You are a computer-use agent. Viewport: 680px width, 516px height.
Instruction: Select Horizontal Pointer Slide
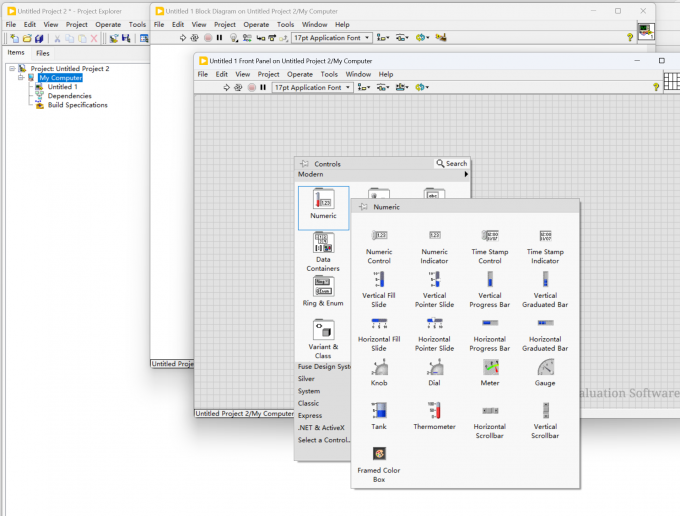tap(434, 334)
